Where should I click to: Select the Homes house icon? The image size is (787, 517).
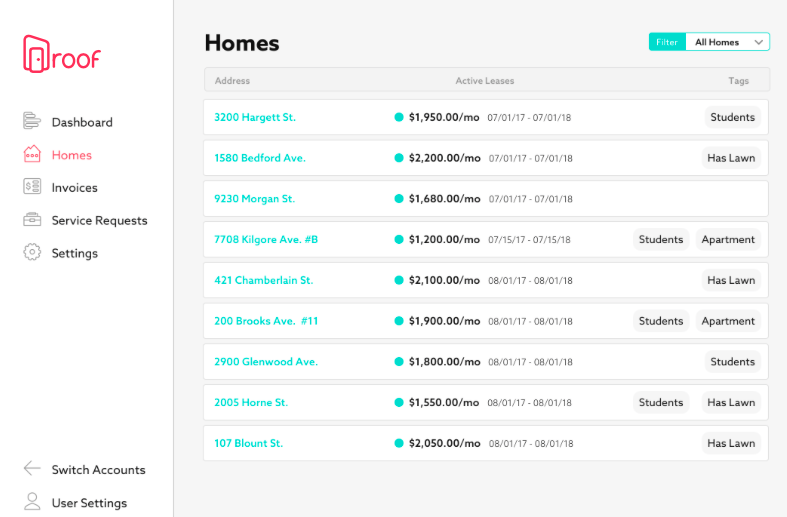(x=32, y=154)
